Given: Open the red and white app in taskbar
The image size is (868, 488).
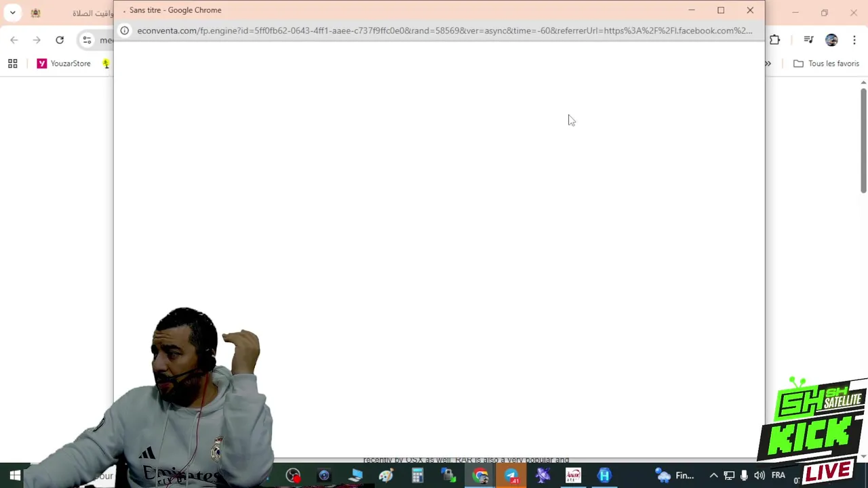Looking at the screenshot, I should tap(574, 476).
